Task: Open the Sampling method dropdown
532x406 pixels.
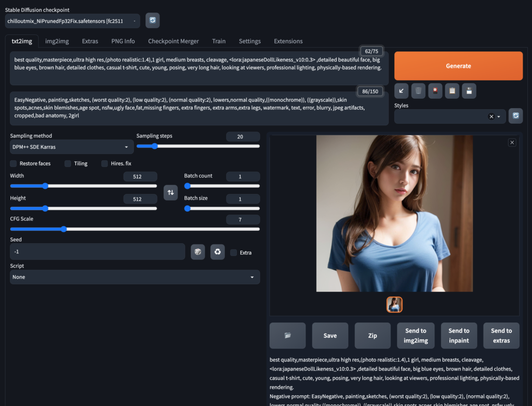Action: [71, 147]
